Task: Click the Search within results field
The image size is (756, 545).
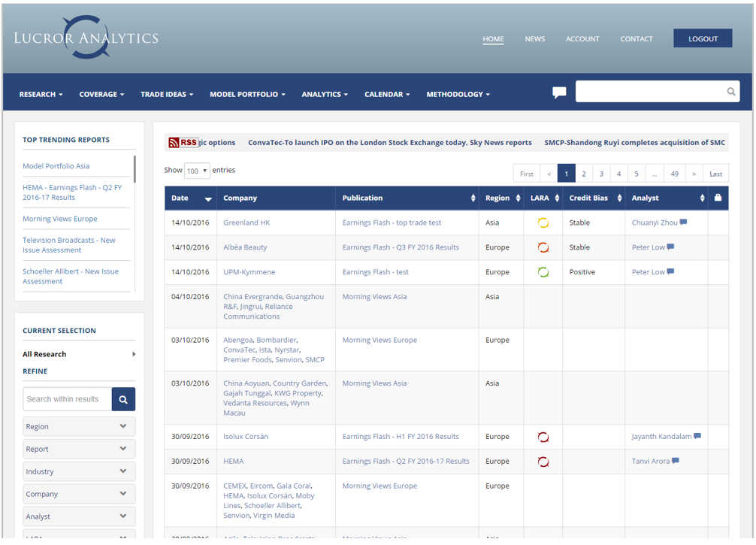Action: pos(67,399)
